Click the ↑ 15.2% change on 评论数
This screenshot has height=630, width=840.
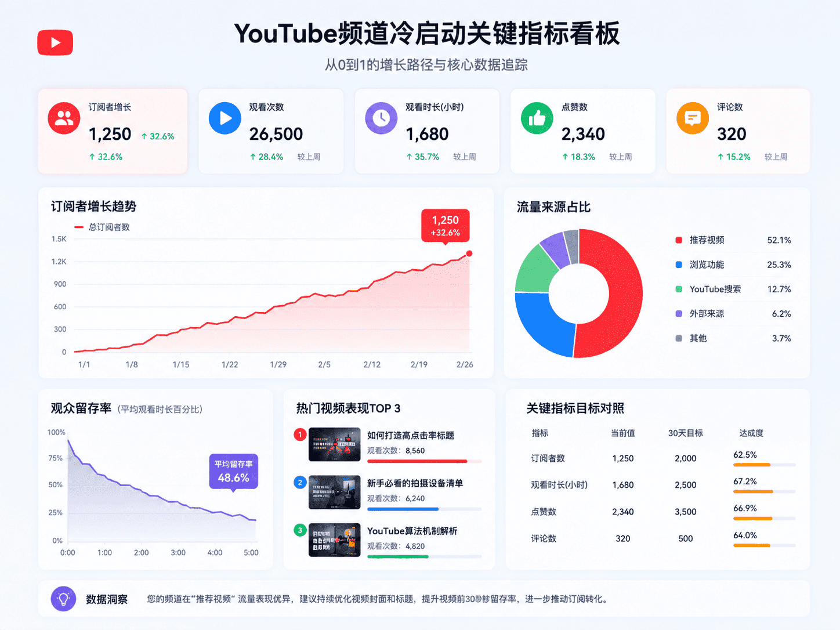734,157
